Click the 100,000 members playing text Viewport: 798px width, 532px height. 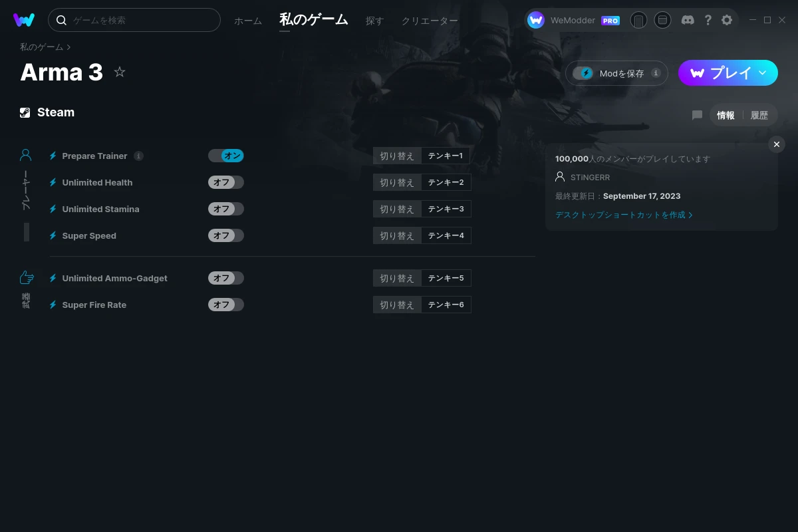pyautogui.click(x=633, y=159)
